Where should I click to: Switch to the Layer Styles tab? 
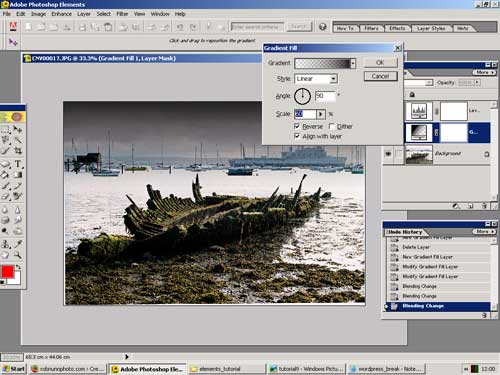click(431, 28)
